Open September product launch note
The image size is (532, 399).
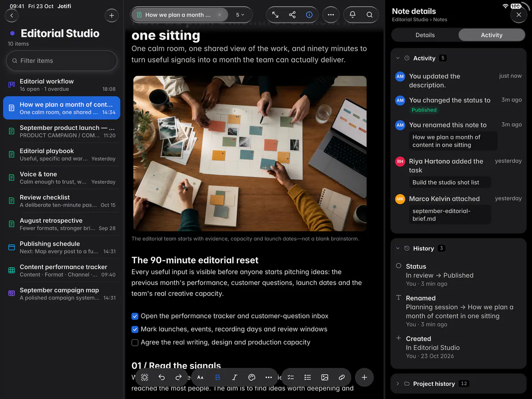click(62, 131)
